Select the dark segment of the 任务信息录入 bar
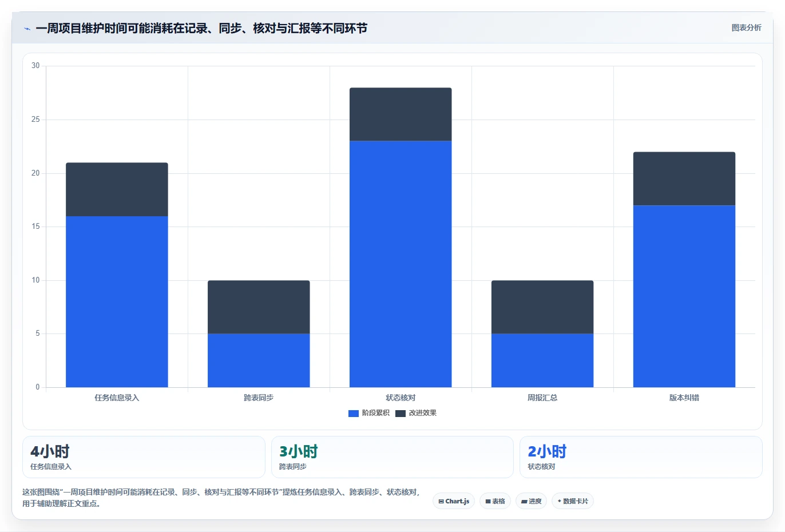The width and height of the screenshot is (785, 532). pyautogui.click(x=117, y=189)
